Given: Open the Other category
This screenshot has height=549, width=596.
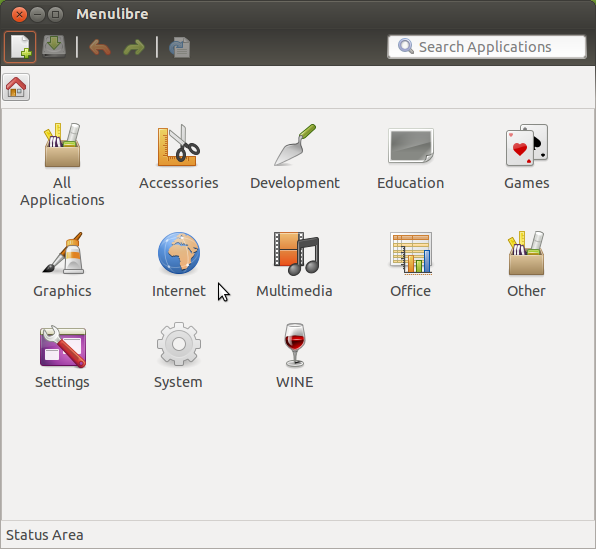Looking at the screenshot, I should click(x=526, y=265).
